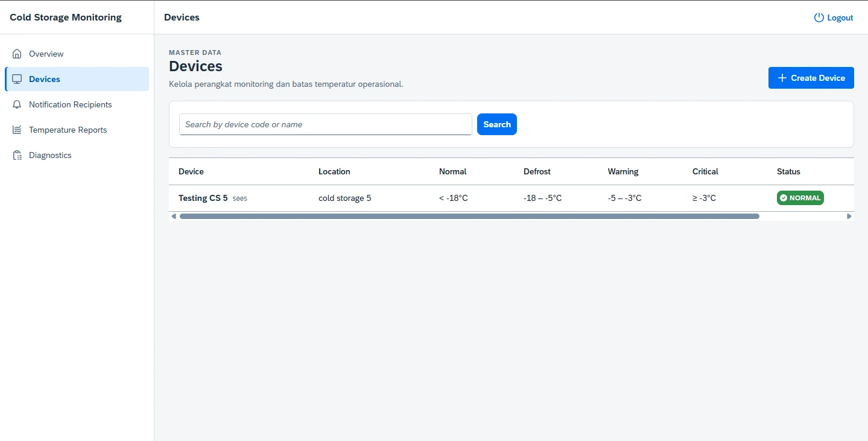
Task: Click the Temperature Reports chart icon
Action: (x=17, y=130)
